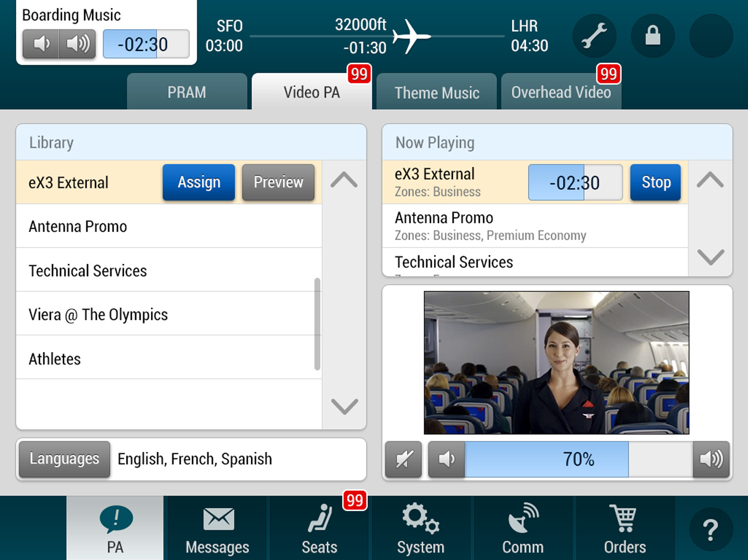Open the Messages envelope section

(217, 529)
